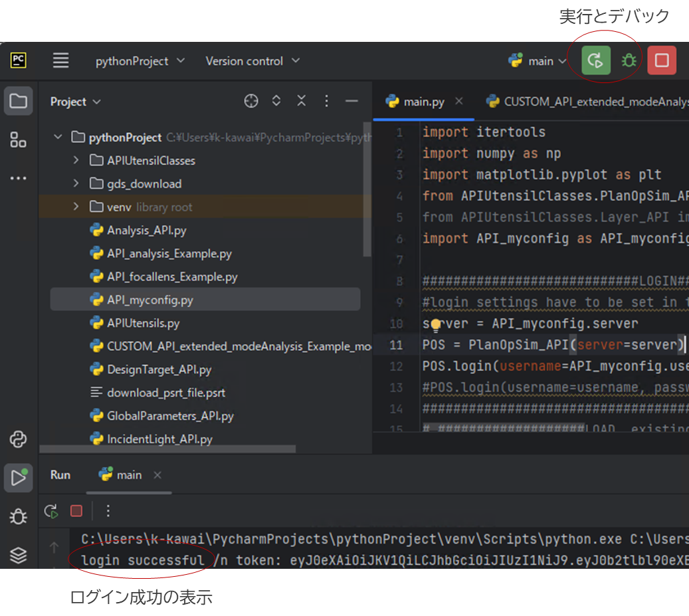Toggle the Project tool window folder icon
Image resolution: width=689 pixels, height=616 pixels.
pos(19,101)
